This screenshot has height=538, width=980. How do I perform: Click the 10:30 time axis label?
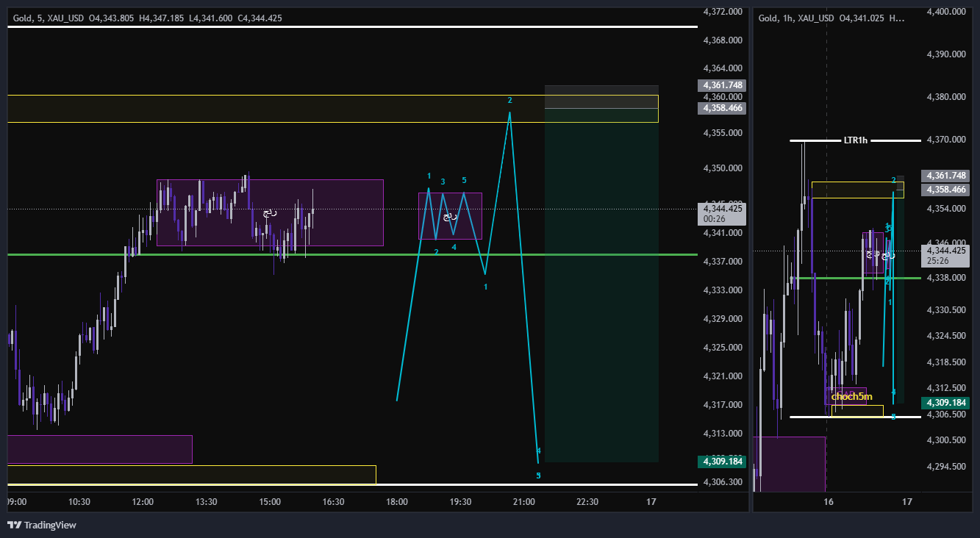point(79,502)
